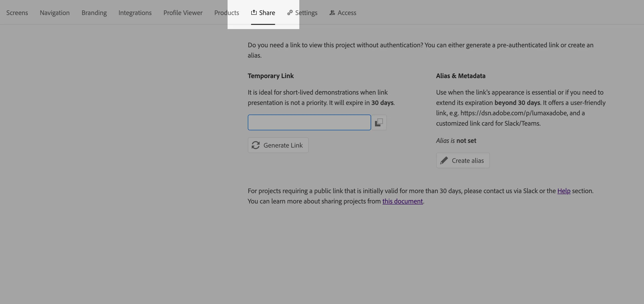Go to the Integrations tab
Viewport: 644px width, 304px height.
(x=135, y=13)
